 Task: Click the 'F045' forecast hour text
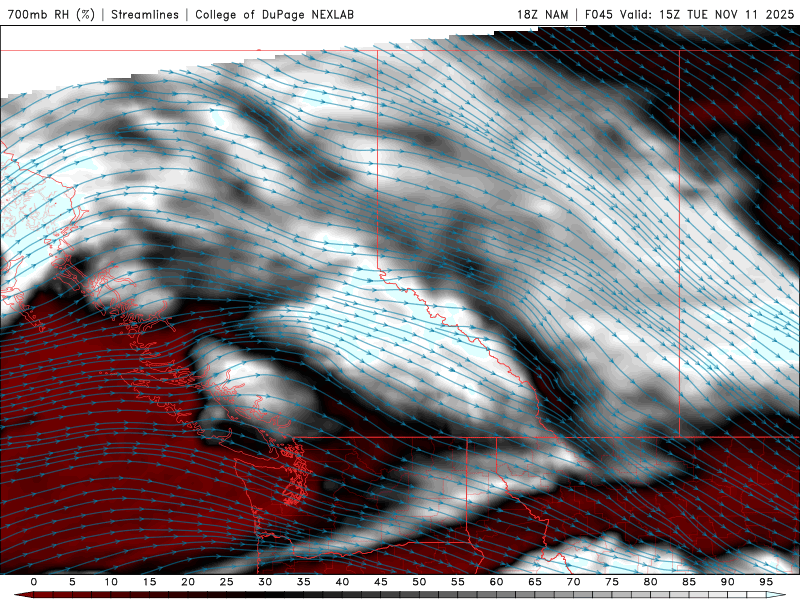pos(598,14)
